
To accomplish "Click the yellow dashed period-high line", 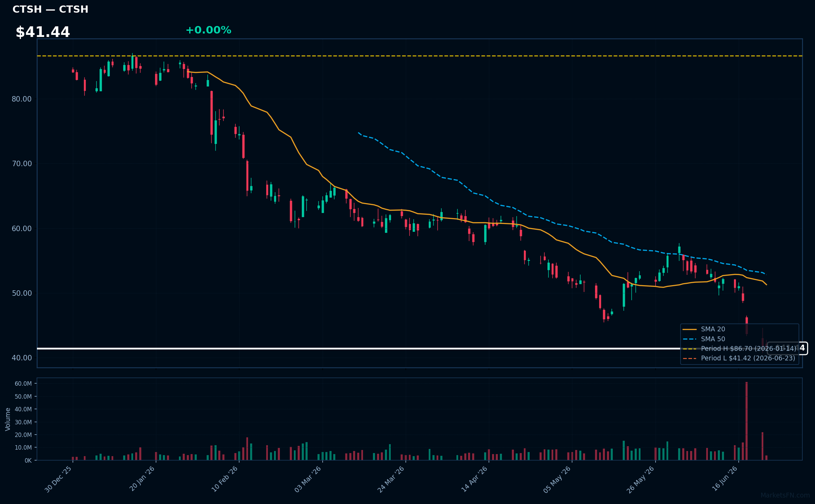I will (419, 56).
